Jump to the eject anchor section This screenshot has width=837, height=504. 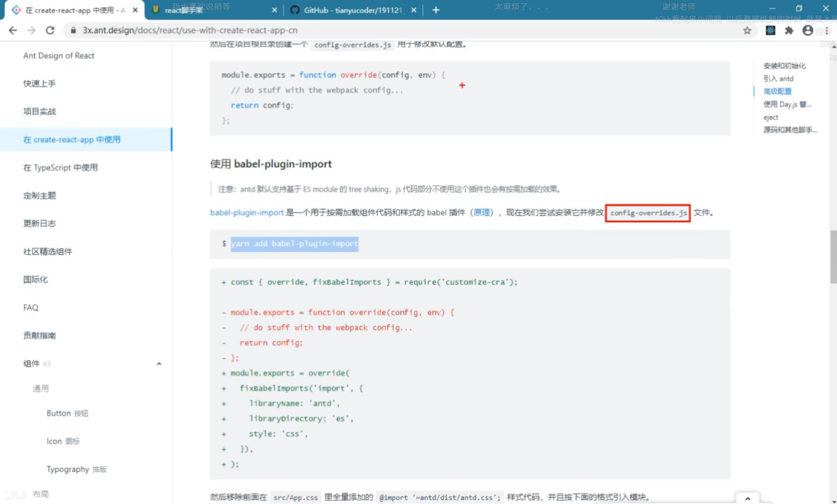pos(771,117)
